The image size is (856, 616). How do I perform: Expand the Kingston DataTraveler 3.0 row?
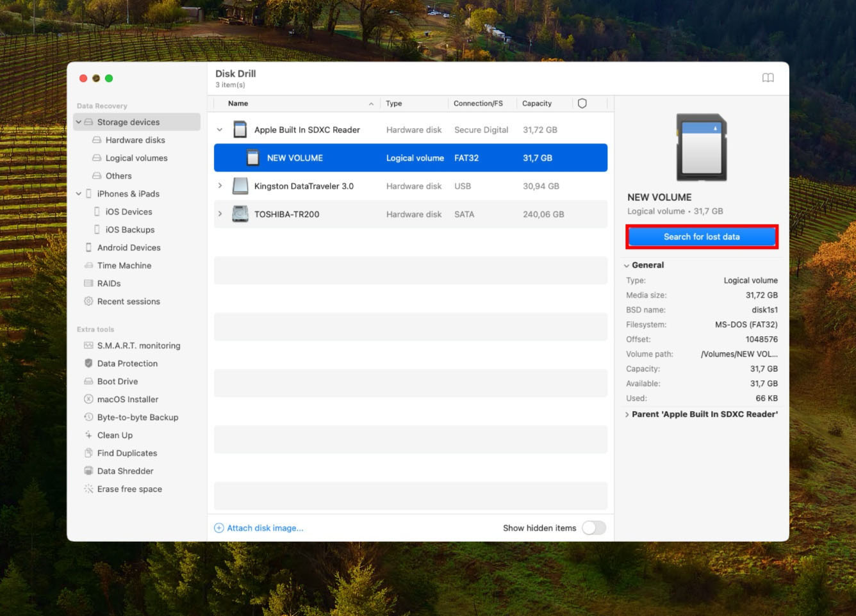[220, 186]
